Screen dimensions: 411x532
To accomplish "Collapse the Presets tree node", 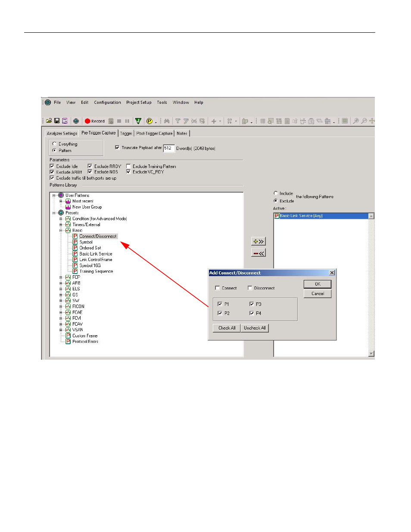I will click(54, 213).
